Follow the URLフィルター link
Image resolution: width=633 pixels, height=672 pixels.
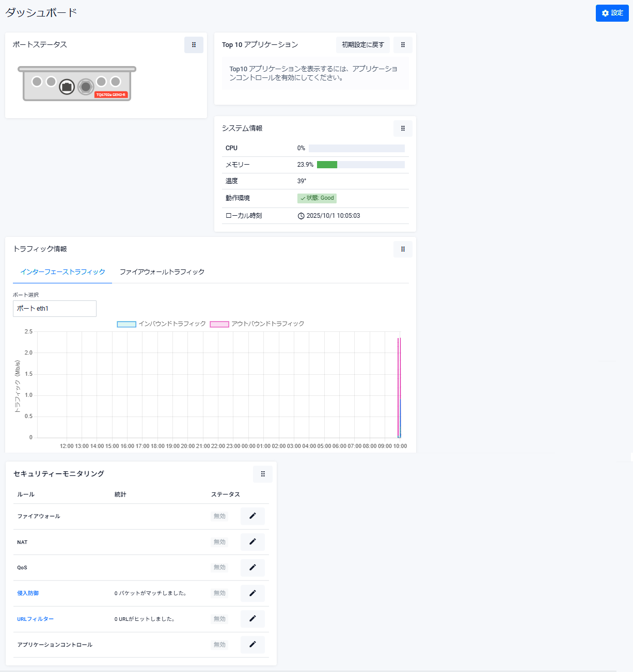(35, 619)
